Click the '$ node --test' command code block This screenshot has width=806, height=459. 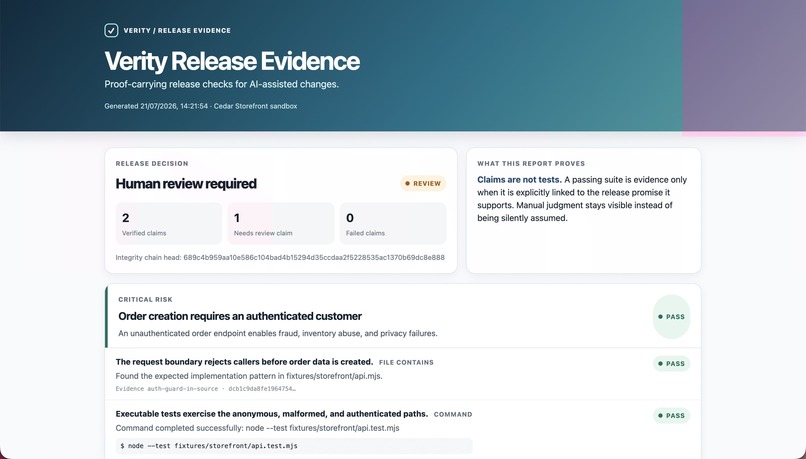tap(294, 446)
